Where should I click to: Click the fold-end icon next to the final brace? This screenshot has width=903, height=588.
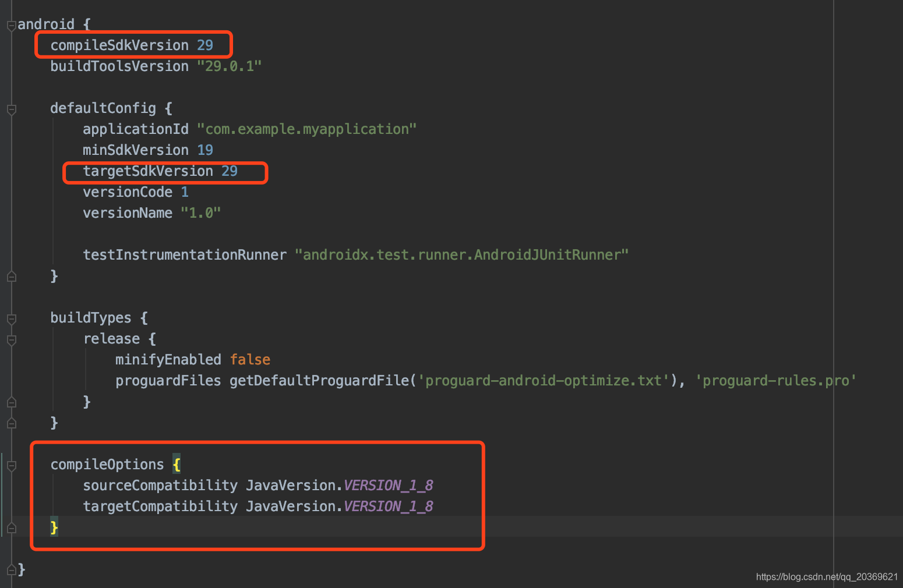coord(11,569)
